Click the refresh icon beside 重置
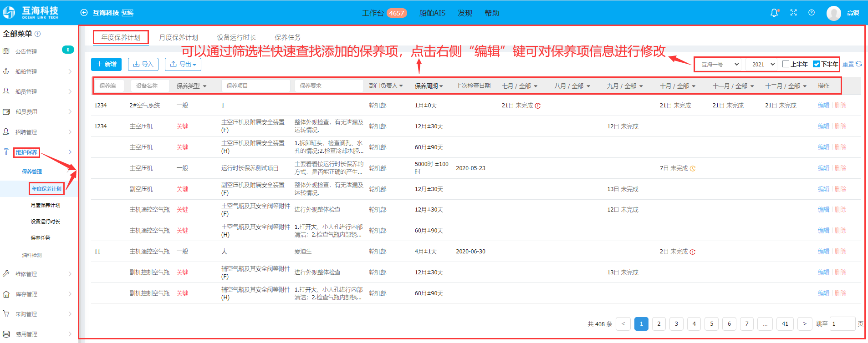Image resolution: width=868 pixels, height=343 pixels. point(859,64)
